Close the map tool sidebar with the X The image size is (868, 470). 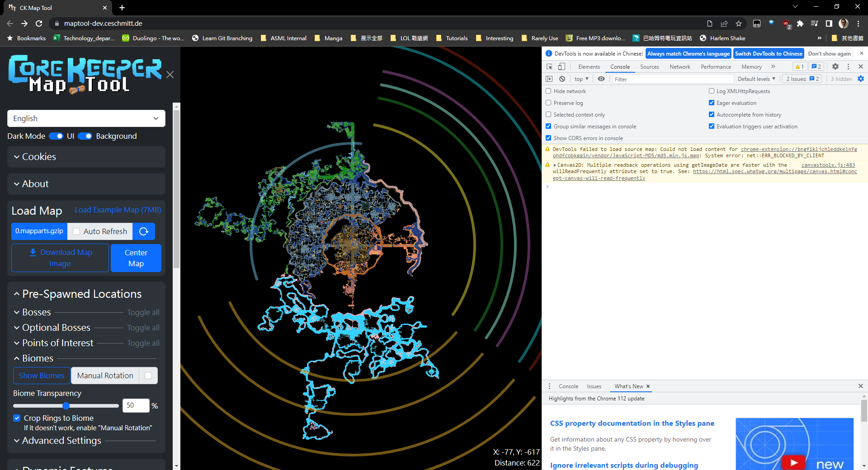click(x=170, y=75)
